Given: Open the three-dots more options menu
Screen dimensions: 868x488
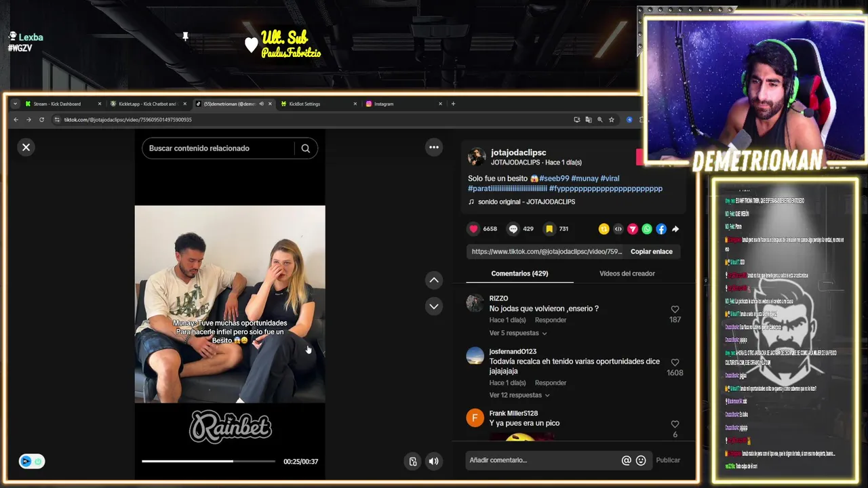Looking at the screenshot, I should coord(434,147).
